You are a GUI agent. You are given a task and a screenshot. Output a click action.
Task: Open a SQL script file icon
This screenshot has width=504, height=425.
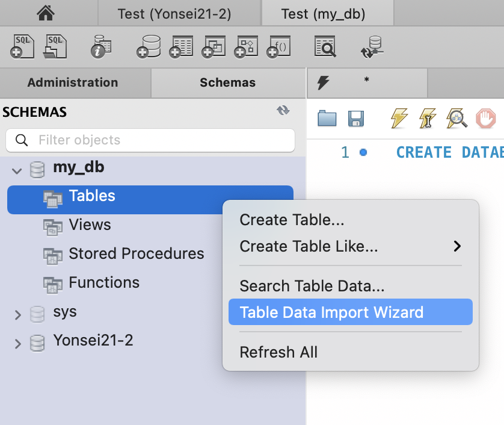click(x=55, y=46)
